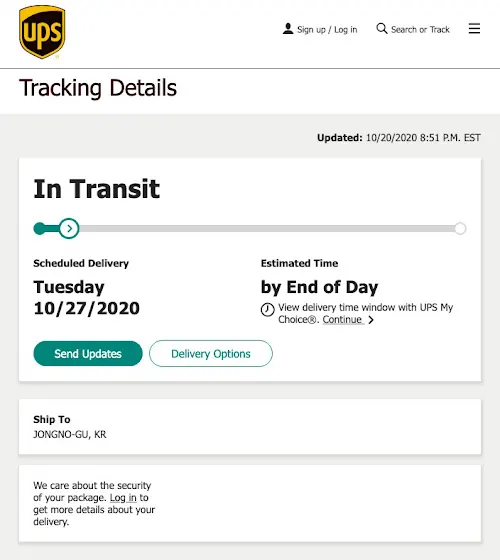
Task: Click the UPS shield logo
Action: click(42, 32)
